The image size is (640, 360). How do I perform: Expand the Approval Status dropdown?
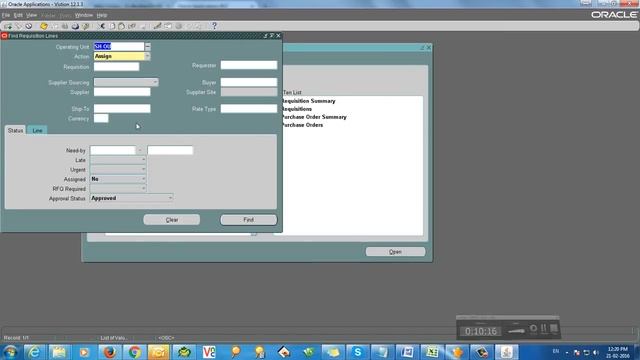(x=170, y=198)
